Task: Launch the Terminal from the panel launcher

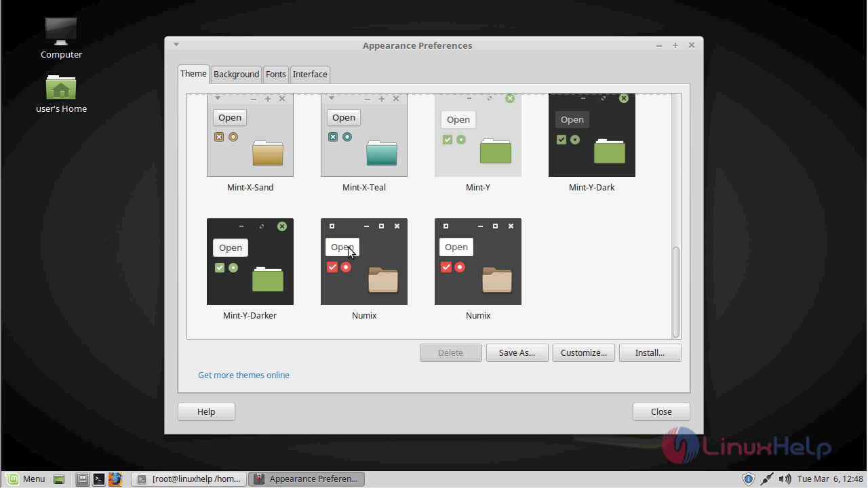Action: tap(99, 479)
